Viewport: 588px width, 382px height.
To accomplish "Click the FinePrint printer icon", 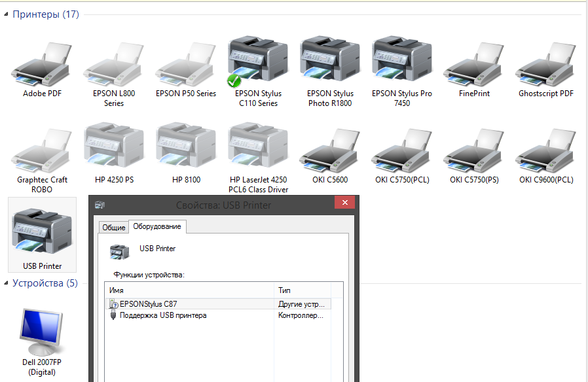I will pos(474,64).
